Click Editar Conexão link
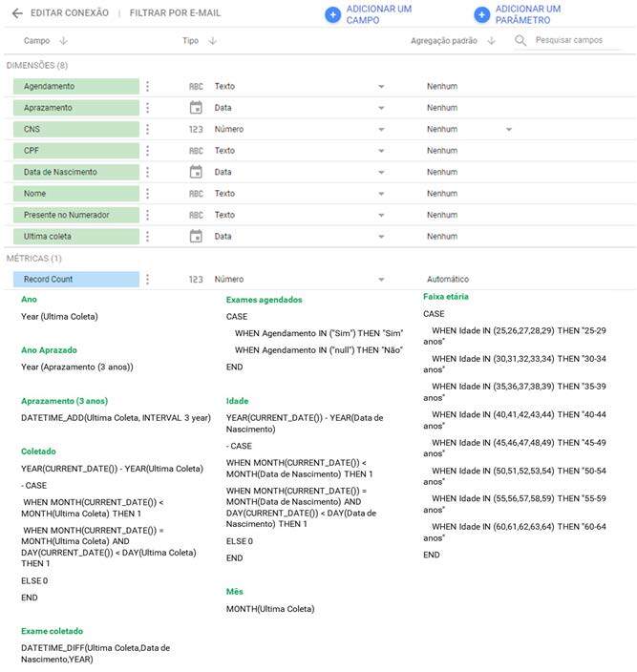Viewport: 637px width, 672px height. (x=68, y=13)
